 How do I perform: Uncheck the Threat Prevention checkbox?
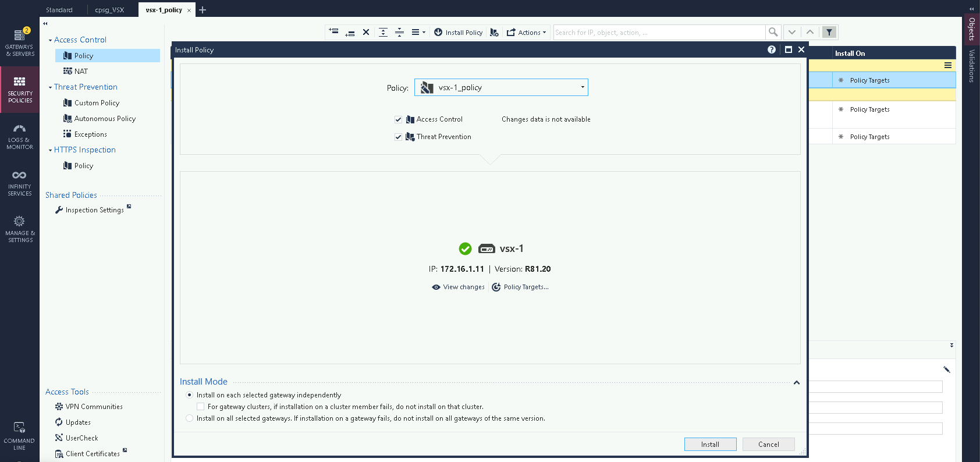click(x=399, y=137)
